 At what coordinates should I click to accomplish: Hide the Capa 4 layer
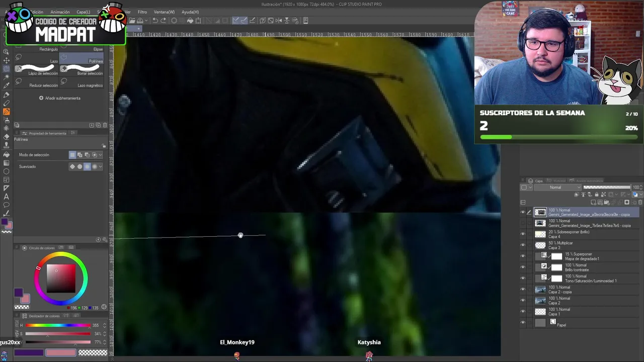coord(523,234)
